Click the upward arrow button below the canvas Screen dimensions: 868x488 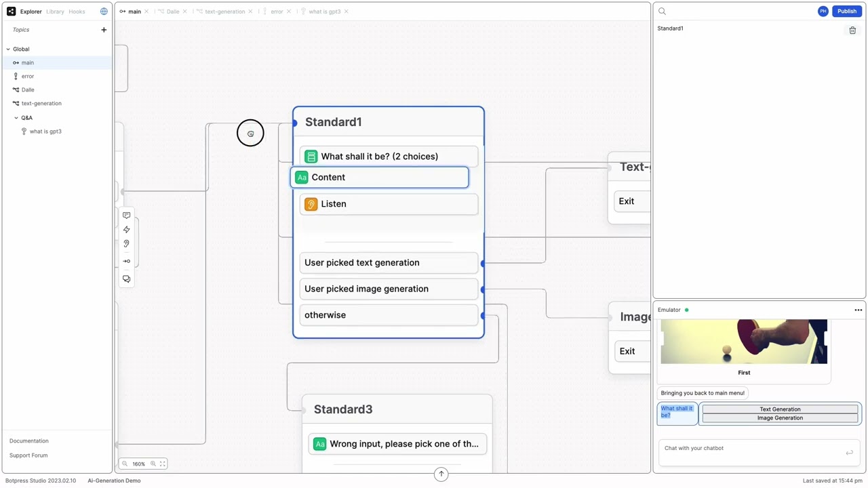(441, 474)
